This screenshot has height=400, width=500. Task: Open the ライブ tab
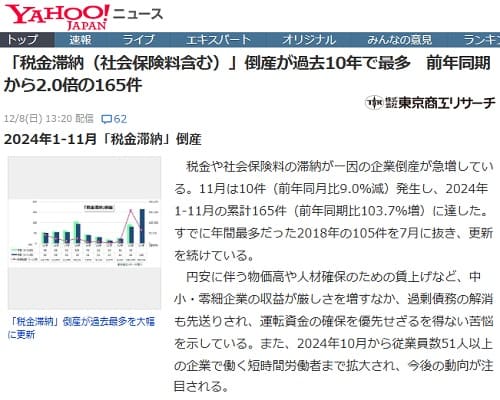(x=138, y=40)
